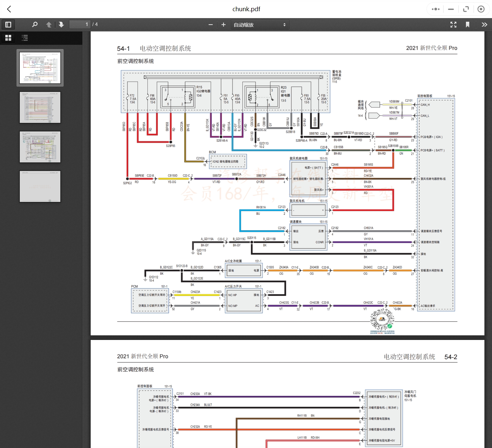Jump to page 3 thumbnail
The width and height of the screenshot is (492, 448).
tap(40, 147)
